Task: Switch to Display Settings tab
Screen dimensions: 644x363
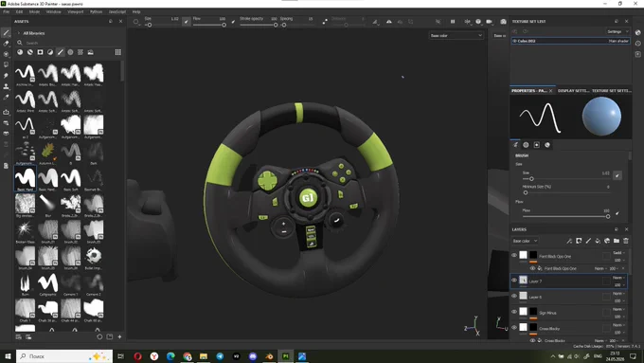Action: (573, 90)
